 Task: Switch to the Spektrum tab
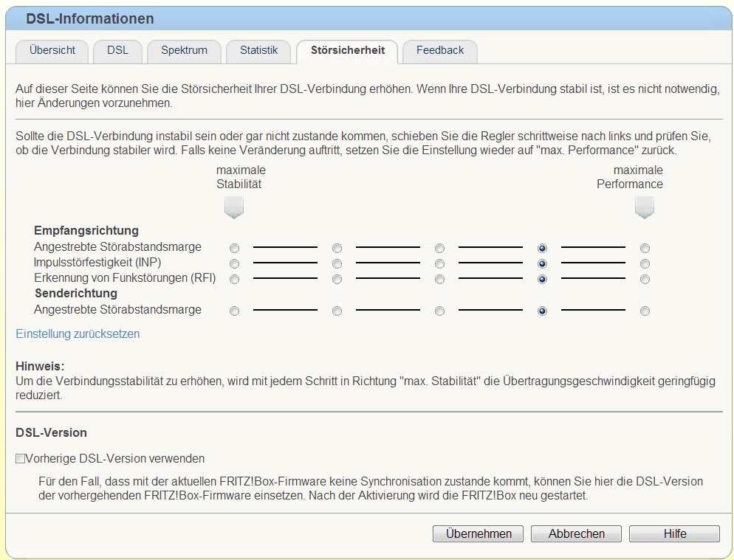click(184, 51)
